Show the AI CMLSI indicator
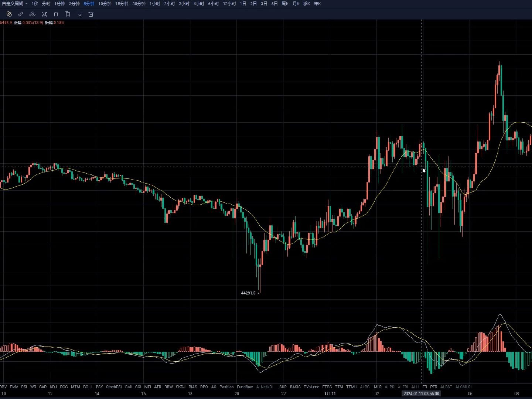532x399 pixels. [x=463, y=387]
